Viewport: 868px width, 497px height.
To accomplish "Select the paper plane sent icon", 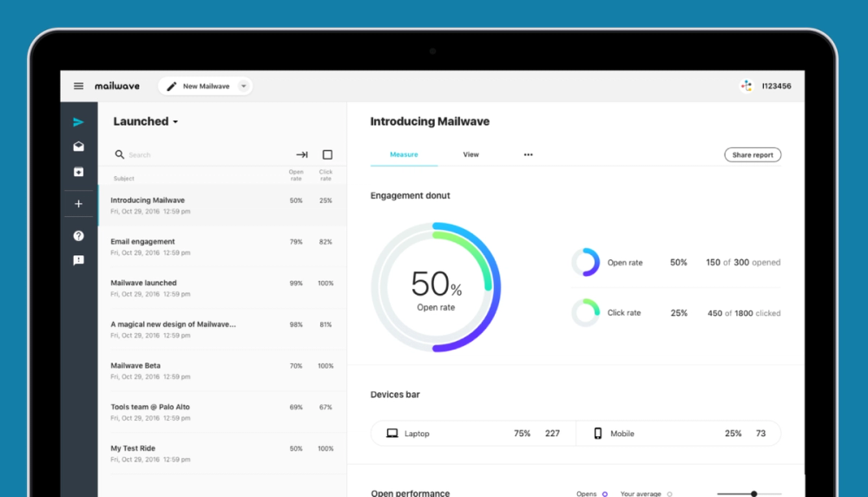I will 79,122.
